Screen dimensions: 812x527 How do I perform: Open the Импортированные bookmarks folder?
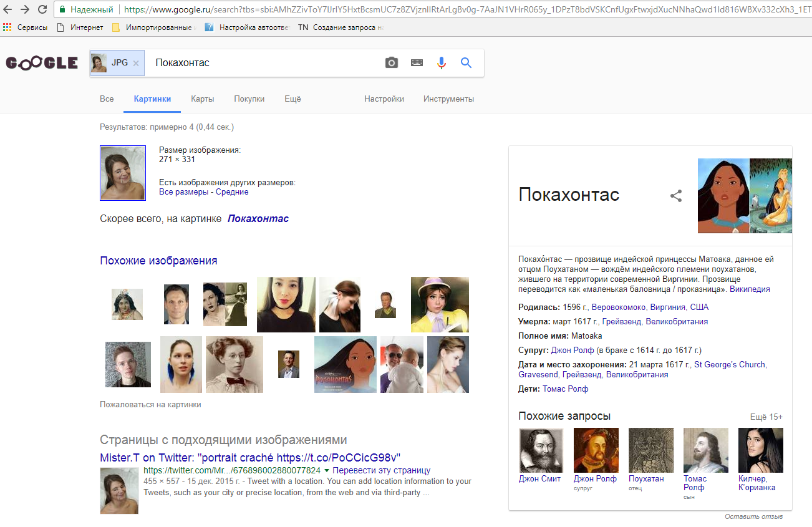(x=154, y=27)
